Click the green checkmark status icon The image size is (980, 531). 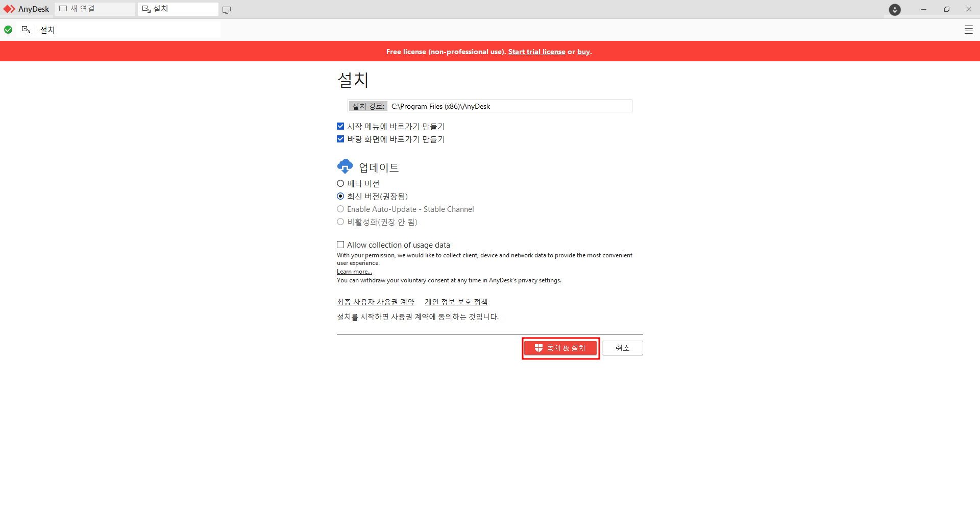(x=8, y=29)
